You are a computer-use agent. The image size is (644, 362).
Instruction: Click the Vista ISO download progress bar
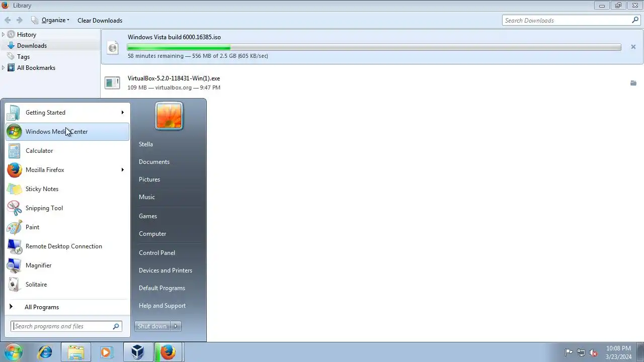pyautogui.click(x=374, y=47)
